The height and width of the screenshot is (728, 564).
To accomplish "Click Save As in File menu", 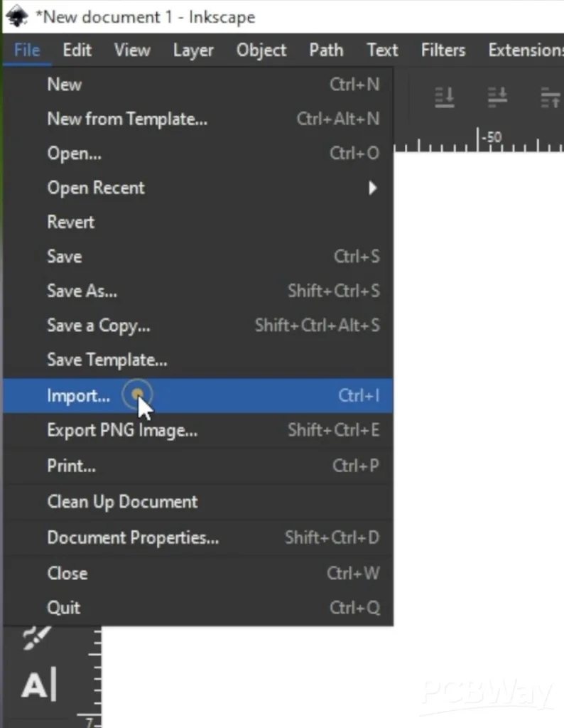I will point(82,291).
